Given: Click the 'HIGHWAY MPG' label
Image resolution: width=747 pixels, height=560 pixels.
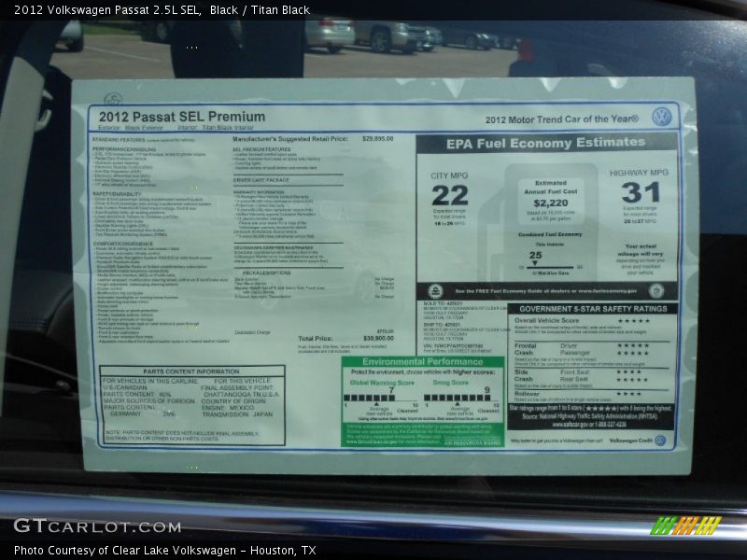Looking at the screenshot, I should (x=639, y=173).
